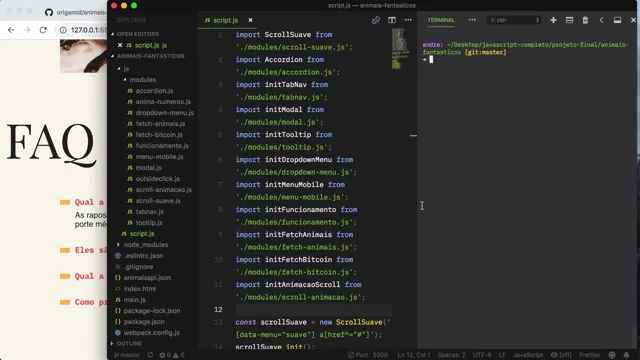Expand the node_modules folder
This screenshot has height=360, width=640.
pyautogui.click(x=142, y=244)
